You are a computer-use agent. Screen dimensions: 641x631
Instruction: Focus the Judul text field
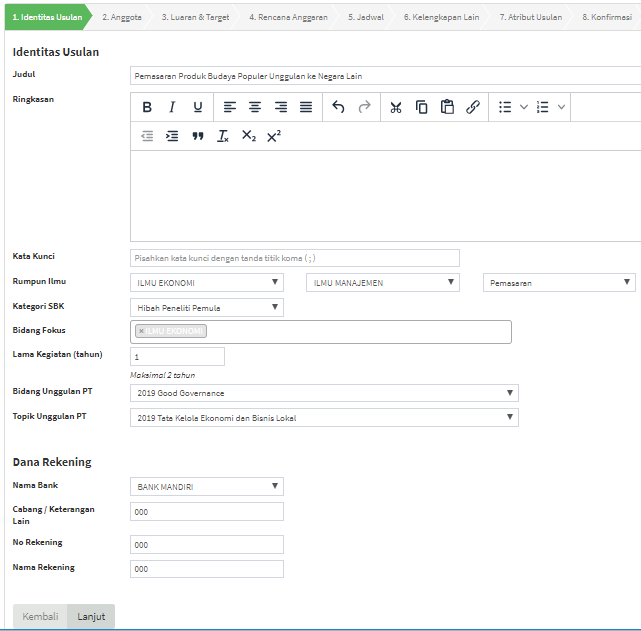(x=385, y=76)
